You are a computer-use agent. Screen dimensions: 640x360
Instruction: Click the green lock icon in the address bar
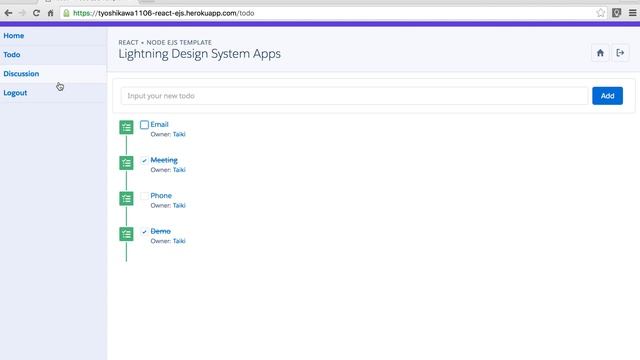[x=67, y=13]
